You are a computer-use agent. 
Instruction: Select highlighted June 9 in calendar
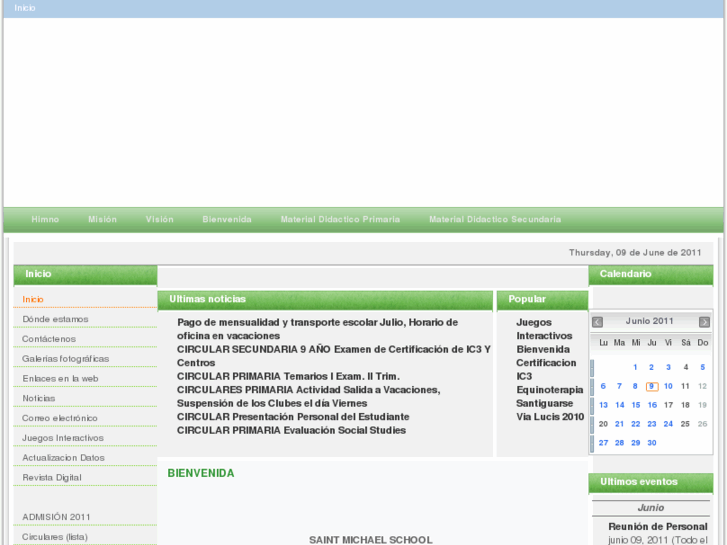652,386
